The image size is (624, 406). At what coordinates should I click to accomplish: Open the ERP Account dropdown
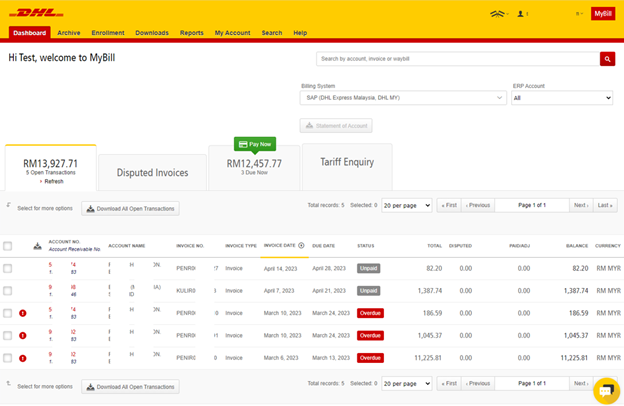562,98
